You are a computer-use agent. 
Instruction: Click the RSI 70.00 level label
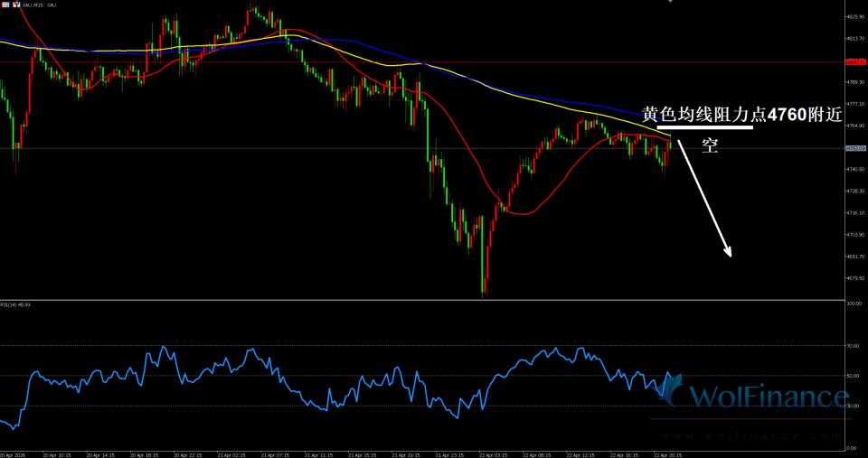(x=854, y=345)
